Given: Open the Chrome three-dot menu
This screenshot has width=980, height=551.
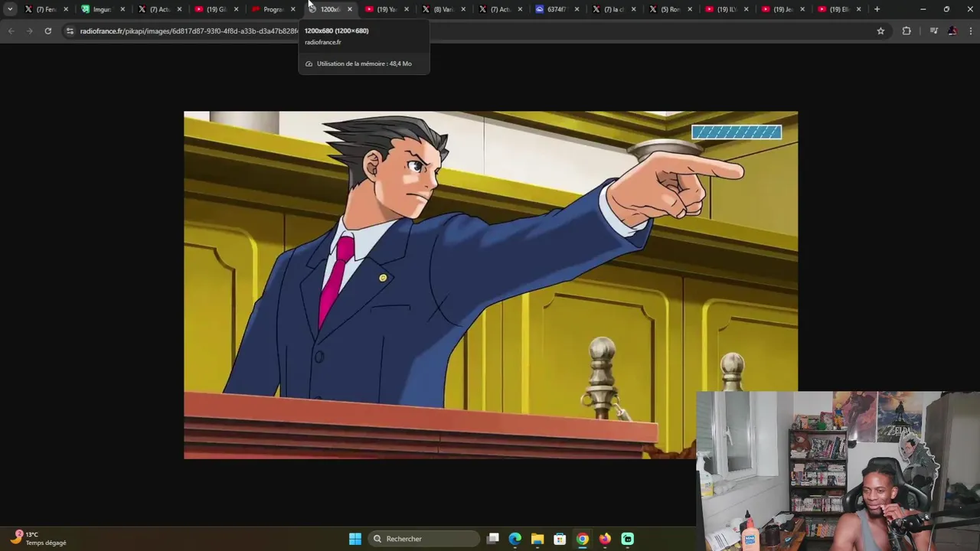Looking at the screenshot, I should pyautogui.click(x=970, y=31).
